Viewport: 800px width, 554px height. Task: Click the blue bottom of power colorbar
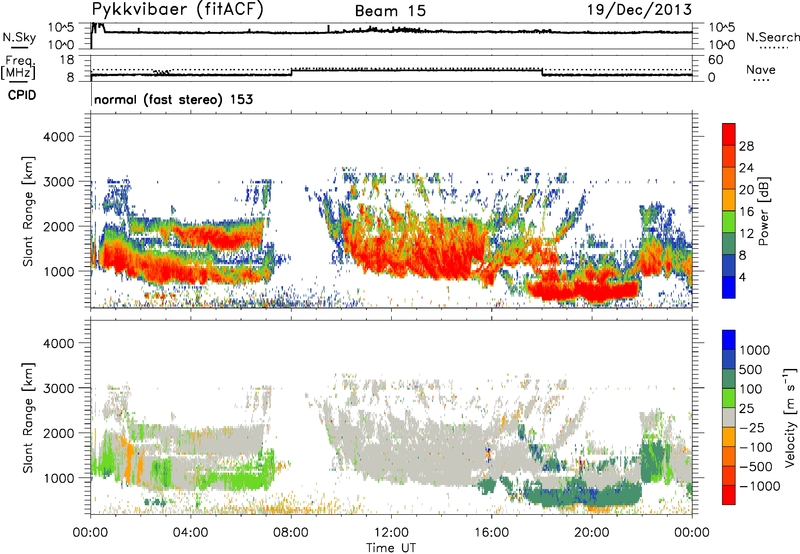(729, 288)
